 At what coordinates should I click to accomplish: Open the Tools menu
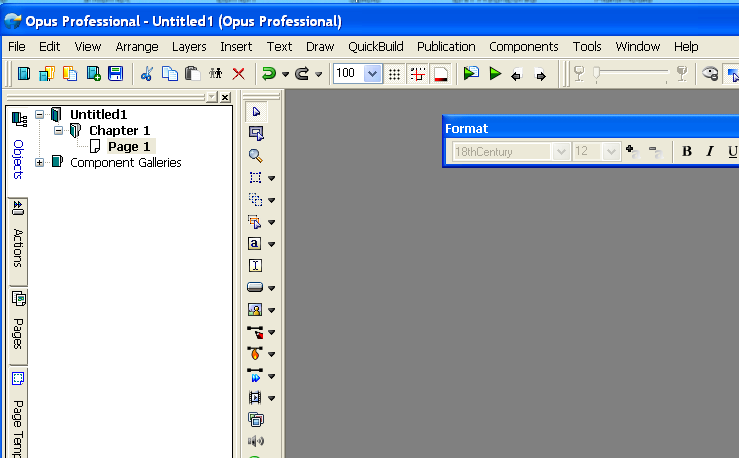pyautogui.click(x=587, y=47)
